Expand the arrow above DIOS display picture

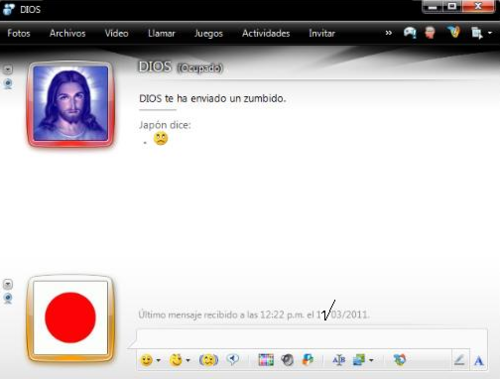(8, 69)
